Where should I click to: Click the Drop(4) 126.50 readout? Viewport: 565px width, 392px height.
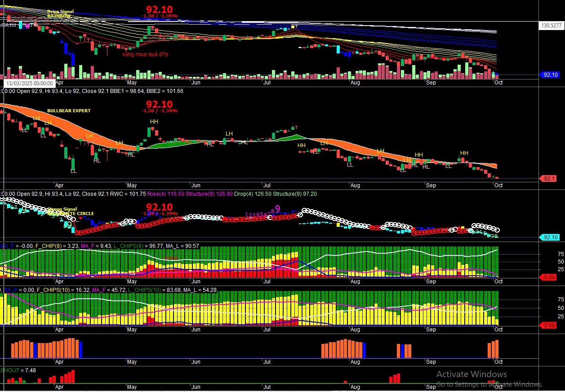pos(254,194)
